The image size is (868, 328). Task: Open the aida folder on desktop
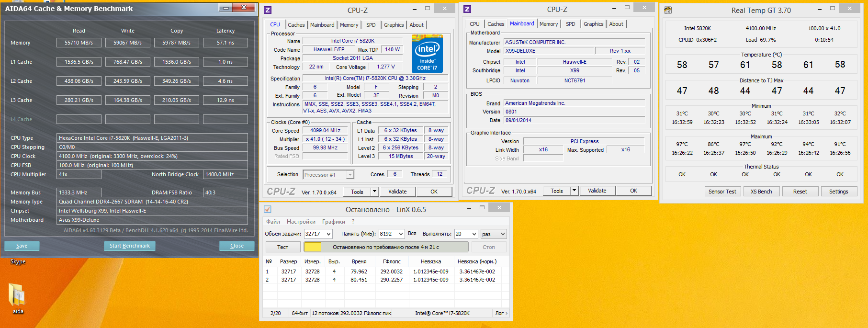18,298
